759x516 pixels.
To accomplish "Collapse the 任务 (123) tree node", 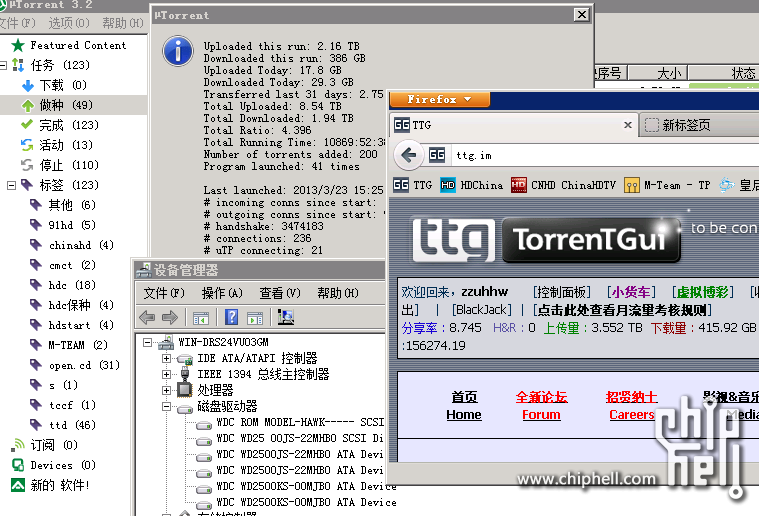I will coord(3,65).
